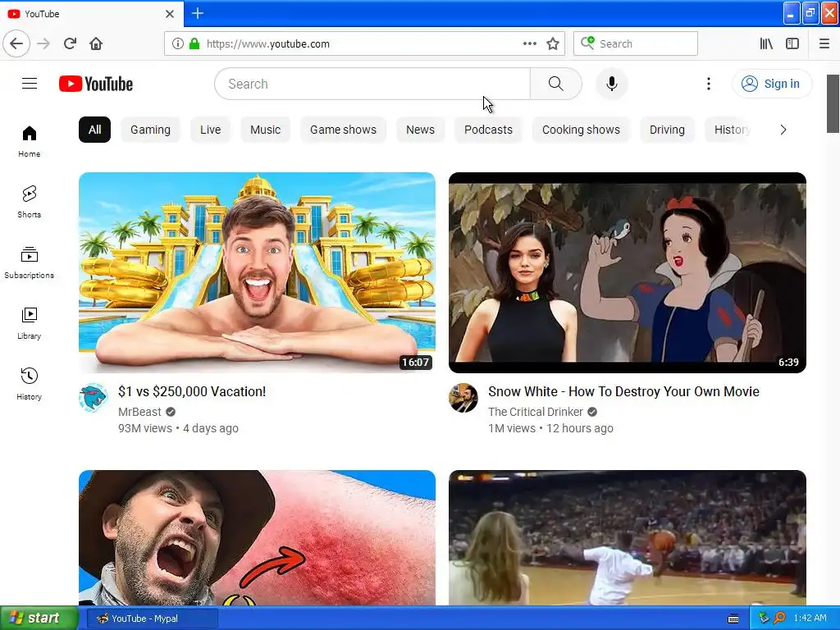Open Library in the sidebar

point(30,323)
